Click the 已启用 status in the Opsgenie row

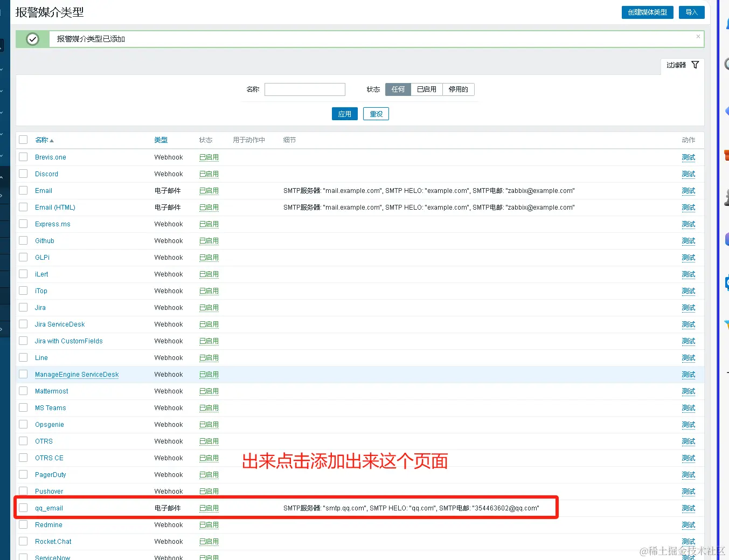click(209, 425)
